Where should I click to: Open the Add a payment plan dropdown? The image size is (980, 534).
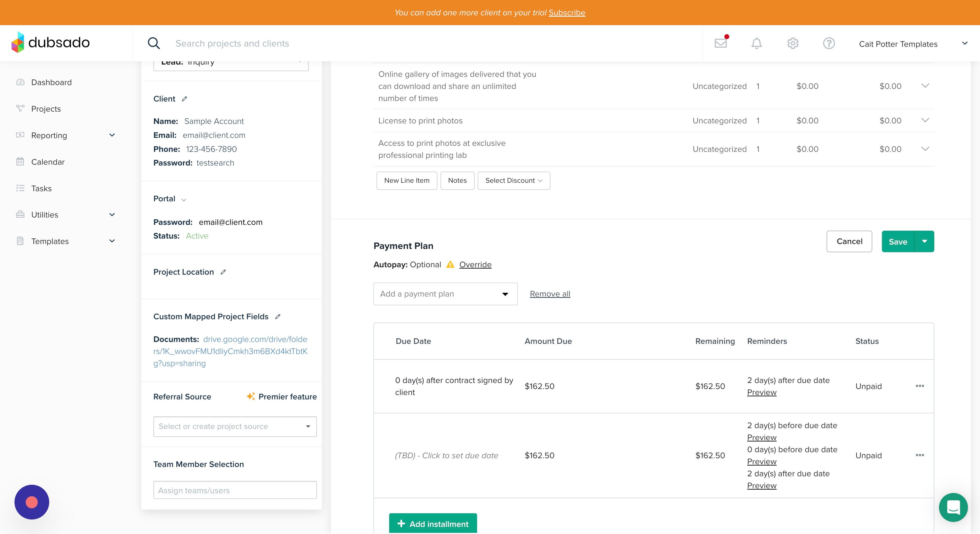[445, 294]
